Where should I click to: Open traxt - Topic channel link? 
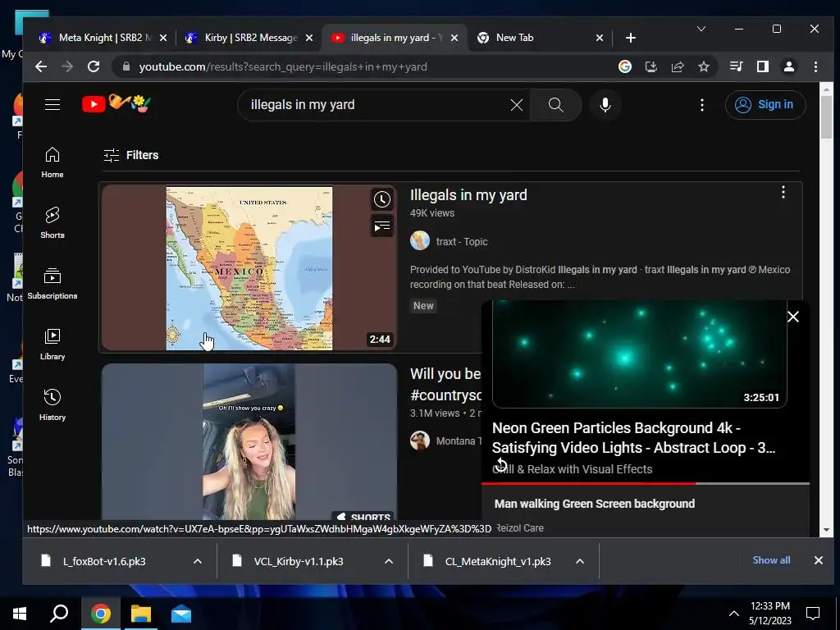(x=462, y=242)
